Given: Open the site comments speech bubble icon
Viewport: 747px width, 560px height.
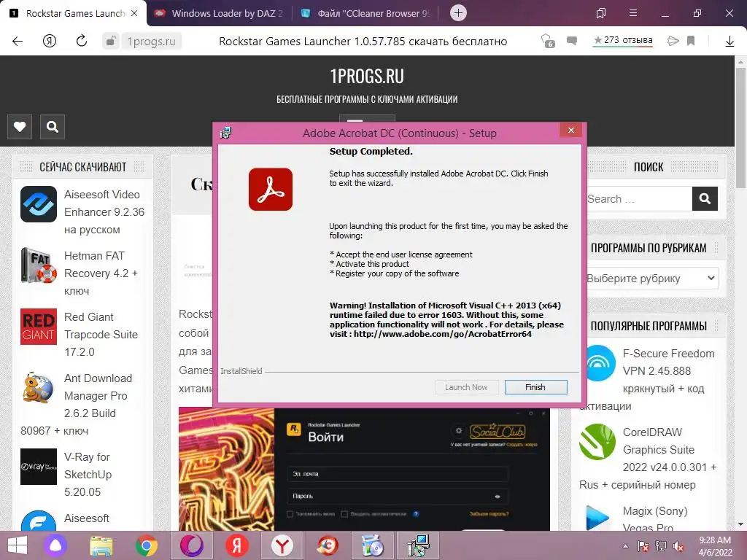Looking at the screenshot, I should coord(572,41).
